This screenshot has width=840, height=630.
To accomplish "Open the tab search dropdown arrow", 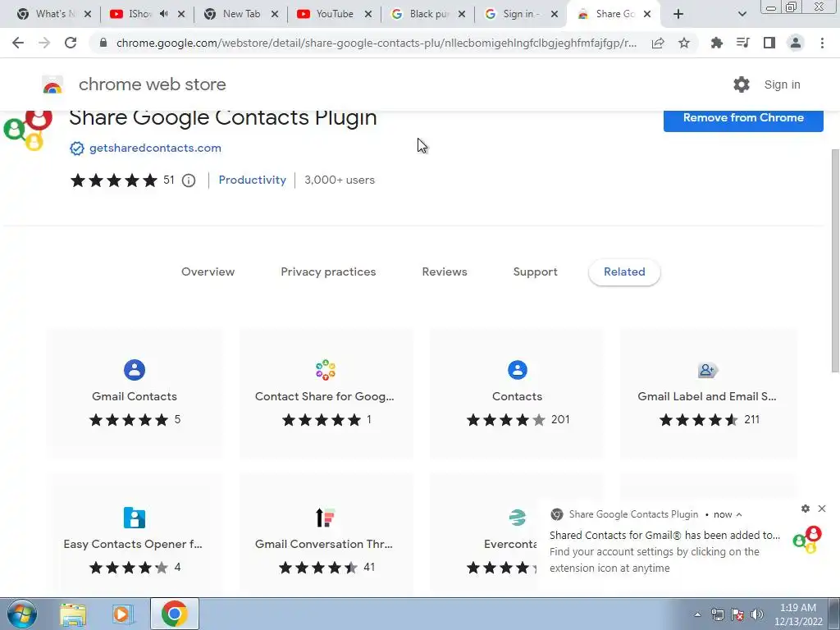I will pyautogui.click(x=742, y=14).
